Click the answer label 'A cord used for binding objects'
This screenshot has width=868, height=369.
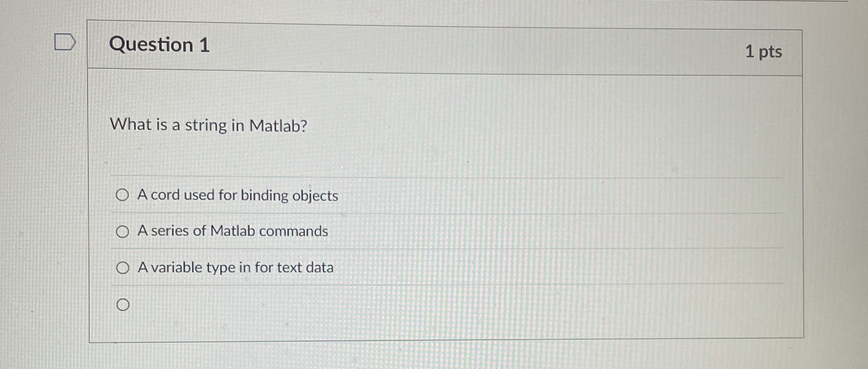pos(238,196)
